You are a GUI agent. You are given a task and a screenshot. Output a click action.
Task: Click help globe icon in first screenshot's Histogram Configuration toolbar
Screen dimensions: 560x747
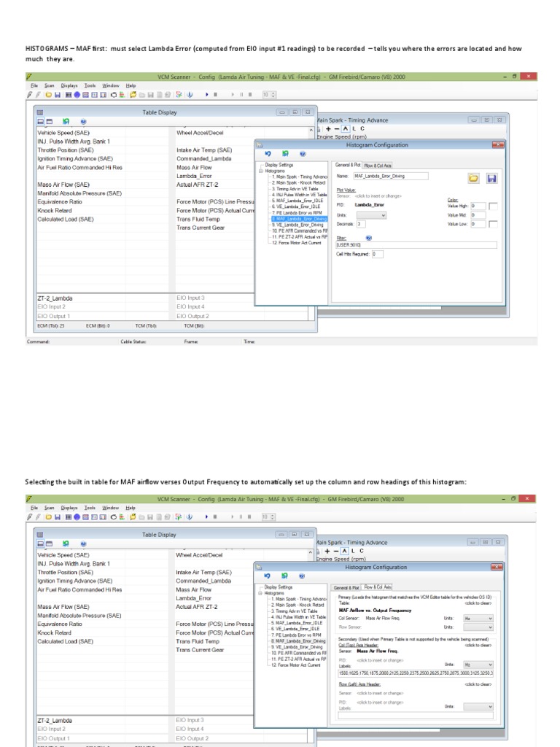(x=303, y=154)
